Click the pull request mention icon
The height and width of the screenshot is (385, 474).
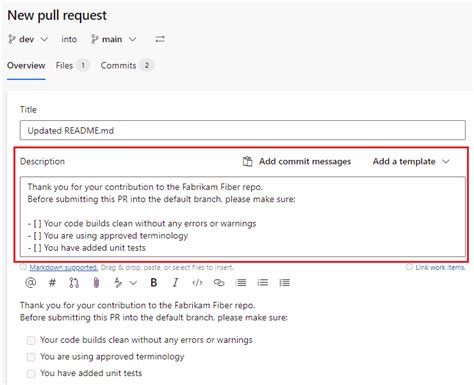click(x=74, y=283)
